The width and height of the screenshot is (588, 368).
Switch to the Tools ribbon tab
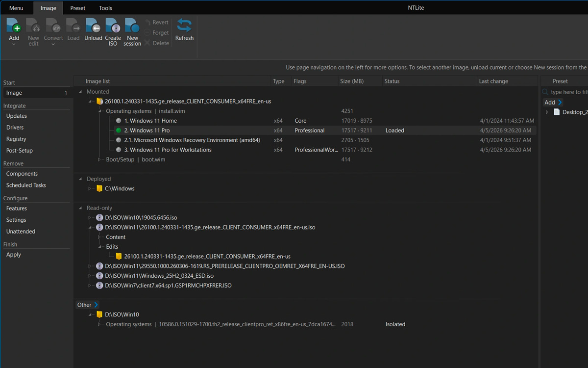[105, 8]
